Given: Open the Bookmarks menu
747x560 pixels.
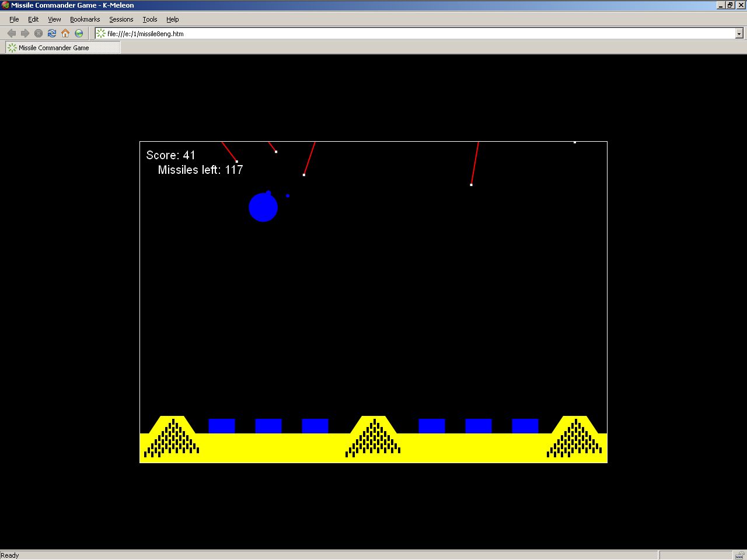Looking at the screenshot, I should tap(85, 19).
